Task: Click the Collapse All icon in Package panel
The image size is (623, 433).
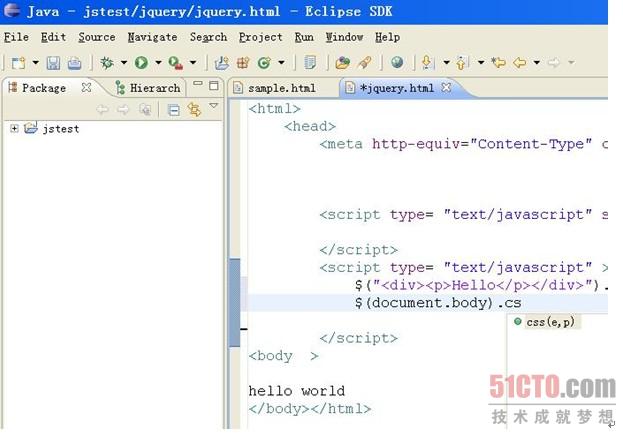Action: (174, 109)
